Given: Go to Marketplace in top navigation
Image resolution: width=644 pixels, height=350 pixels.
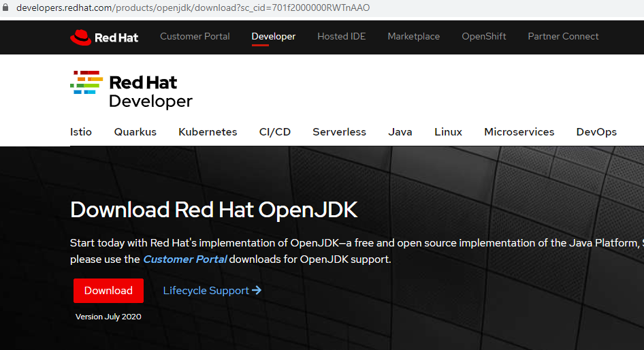Looking at the screenshot, I should (414, 36).
